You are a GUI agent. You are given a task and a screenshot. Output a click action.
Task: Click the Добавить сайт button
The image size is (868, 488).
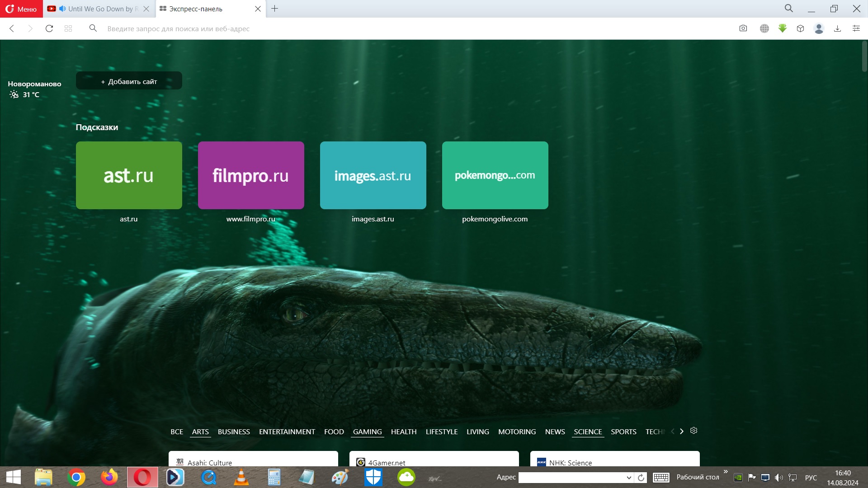click(x=129, y=81)
